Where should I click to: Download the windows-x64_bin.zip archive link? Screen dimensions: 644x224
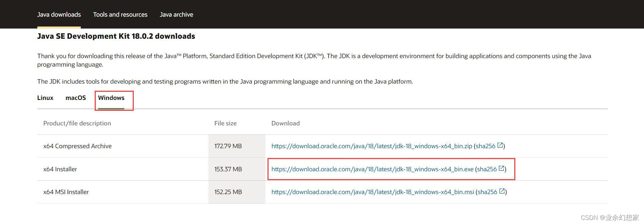[372, 146]
